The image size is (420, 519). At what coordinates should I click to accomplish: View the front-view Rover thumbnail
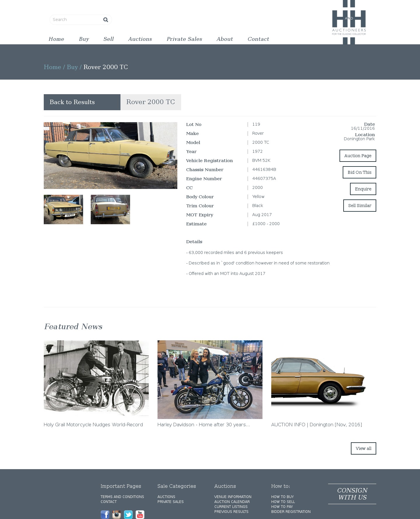tap(63, 209)
